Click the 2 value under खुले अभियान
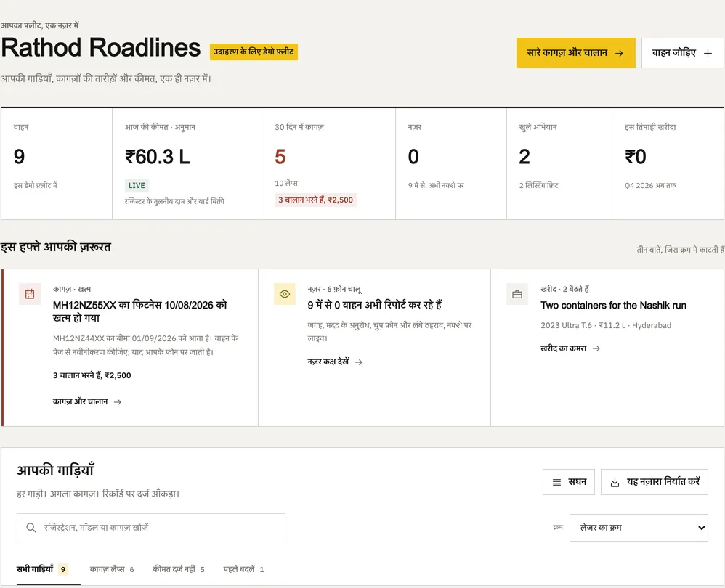The height and width of the screenshot is (588, 725). click(524, 157)
